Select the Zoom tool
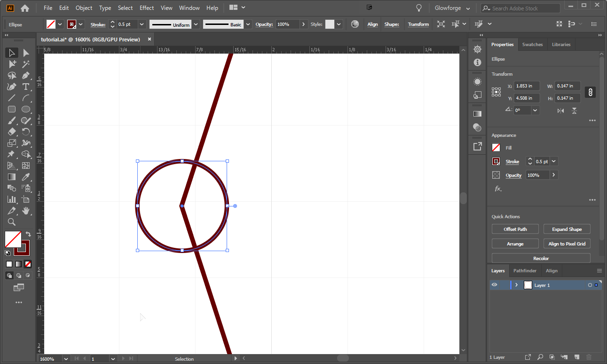 [x=11, y=222]
